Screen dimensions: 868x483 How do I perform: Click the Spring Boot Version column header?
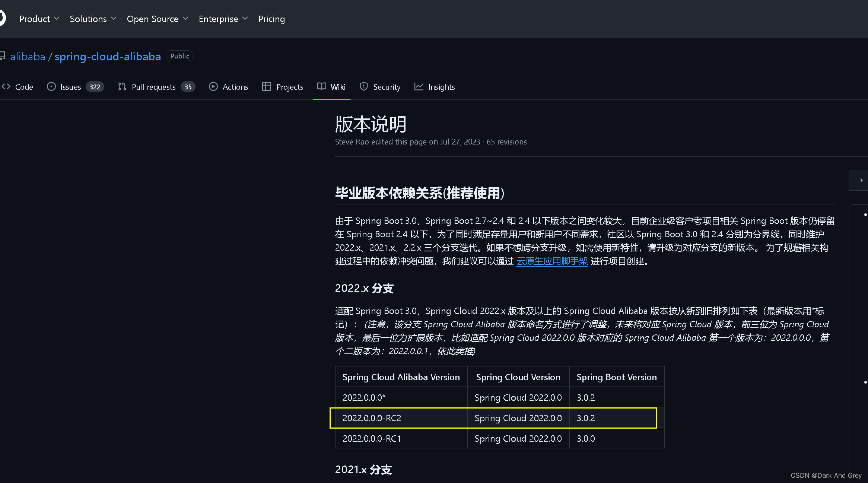tap(617, 377)
